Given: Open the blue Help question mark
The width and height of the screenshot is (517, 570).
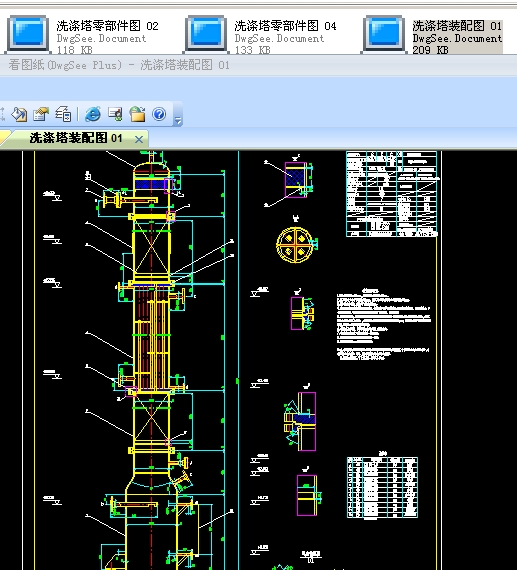Looking at the screenshot, I should click(x=159, y=114).
